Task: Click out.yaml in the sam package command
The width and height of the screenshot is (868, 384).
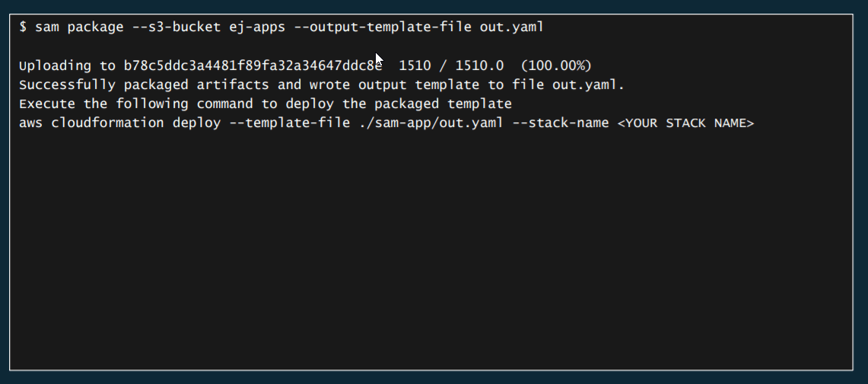Action: click(511, 27)
